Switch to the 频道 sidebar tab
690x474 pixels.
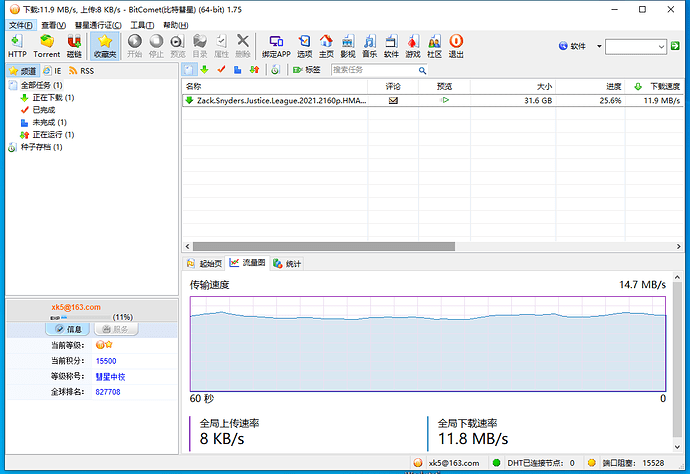(23, 71)
